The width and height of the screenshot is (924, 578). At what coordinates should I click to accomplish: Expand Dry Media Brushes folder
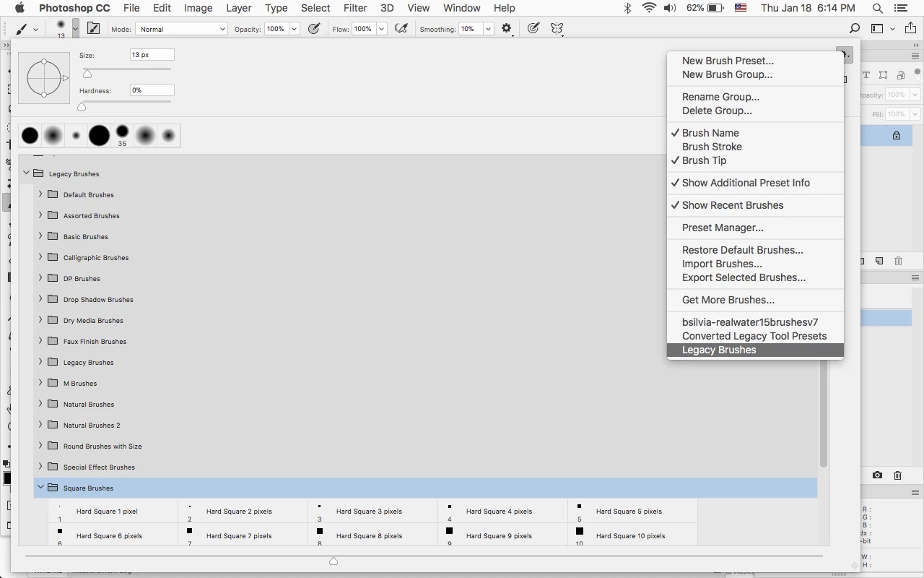pyautogui.click(x=40, y=320)
